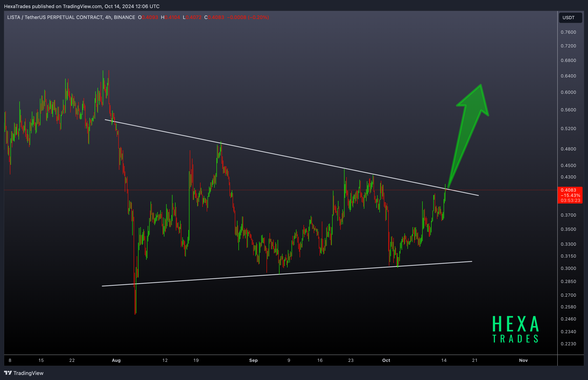Click the 0.3300 price axis label
This screenshot has width=588, height=380.
click(568, 244)
